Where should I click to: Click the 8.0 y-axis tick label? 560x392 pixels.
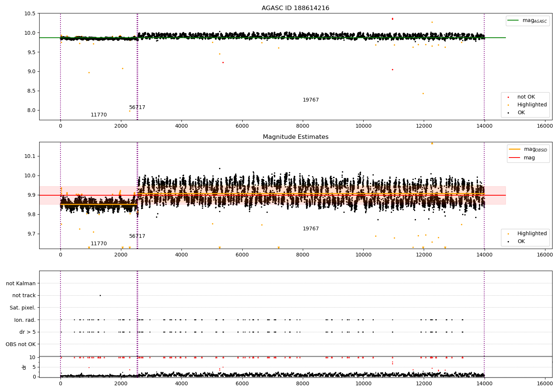(31, 111)
